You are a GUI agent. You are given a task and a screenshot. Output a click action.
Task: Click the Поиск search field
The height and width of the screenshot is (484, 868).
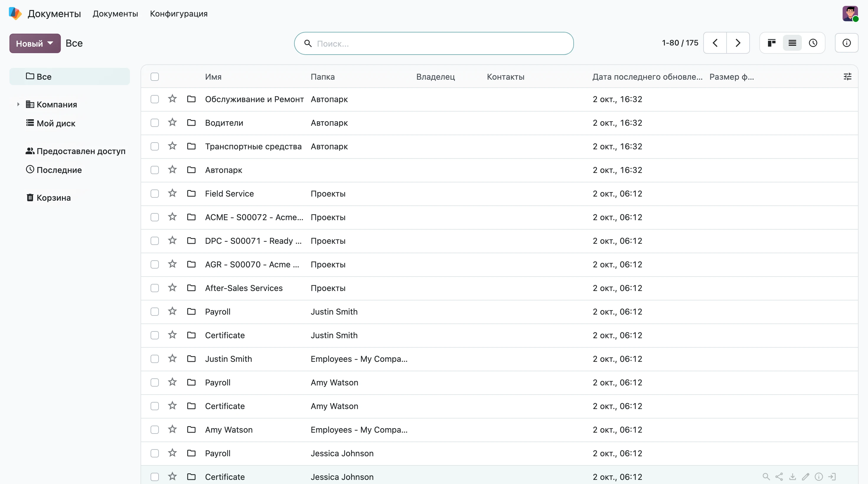(434, 43)
